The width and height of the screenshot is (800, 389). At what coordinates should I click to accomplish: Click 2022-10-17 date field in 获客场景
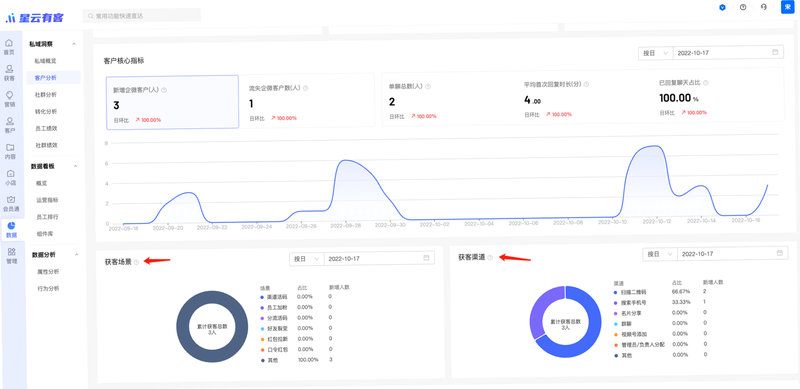[379, 259]
